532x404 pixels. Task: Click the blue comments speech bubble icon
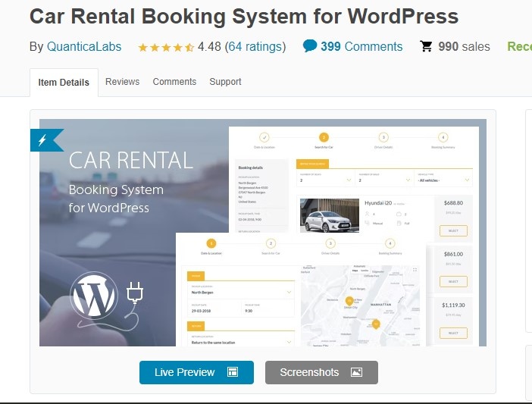[x=310, y=45]
